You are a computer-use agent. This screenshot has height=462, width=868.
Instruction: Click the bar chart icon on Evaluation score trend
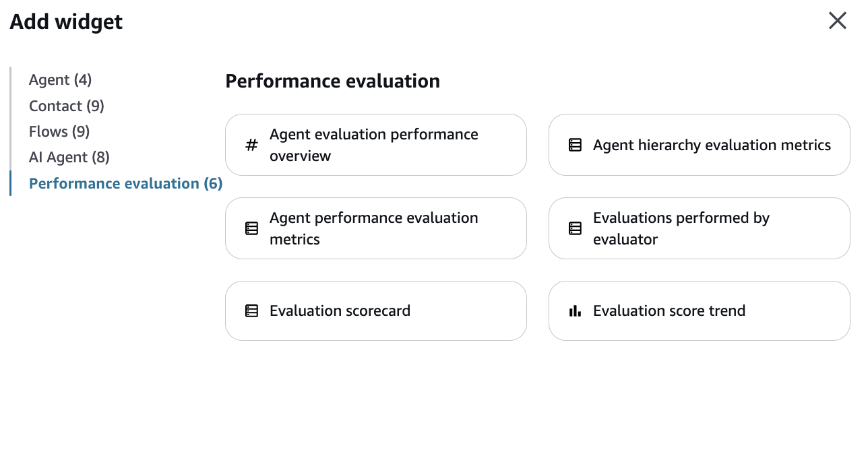[574, 310]
